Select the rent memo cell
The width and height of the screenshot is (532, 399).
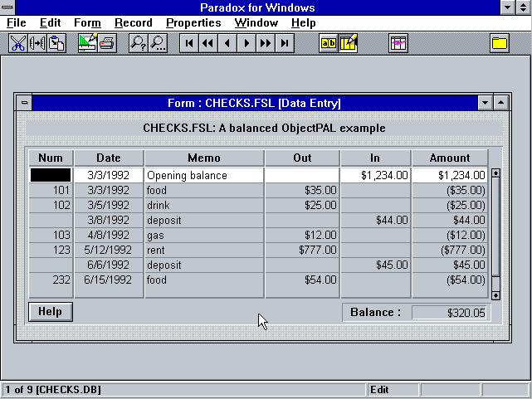tap(204, 250)
